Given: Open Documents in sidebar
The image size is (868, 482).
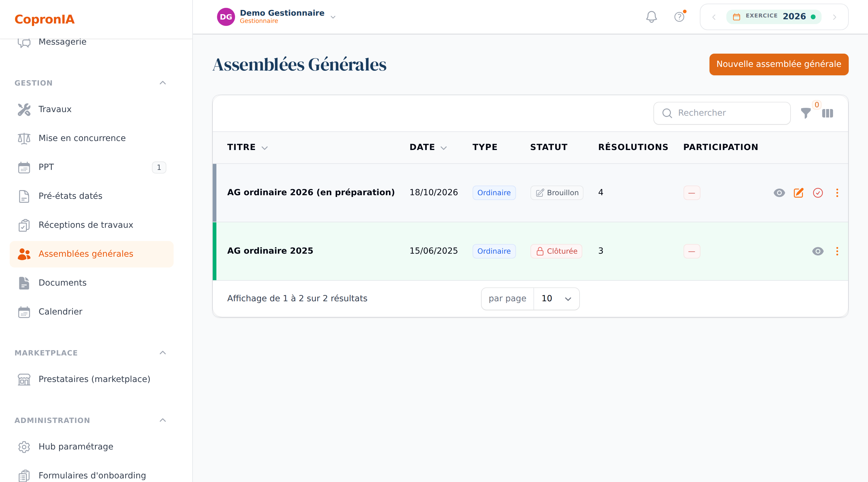Looking at the screenshot, I should [x=91, y=283].
